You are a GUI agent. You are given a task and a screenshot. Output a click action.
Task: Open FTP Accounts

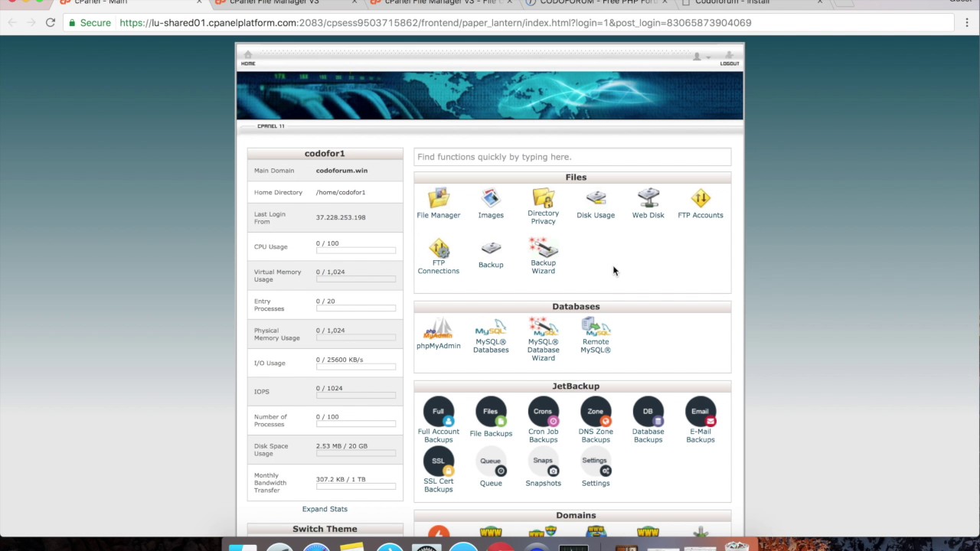tap(701, 204)
